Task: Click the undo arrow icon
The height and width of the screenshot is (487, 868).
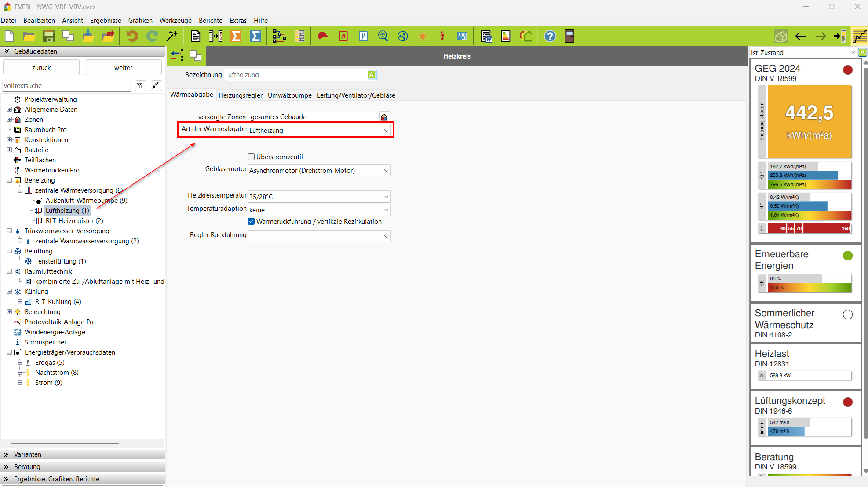Action: pos(131,36)
